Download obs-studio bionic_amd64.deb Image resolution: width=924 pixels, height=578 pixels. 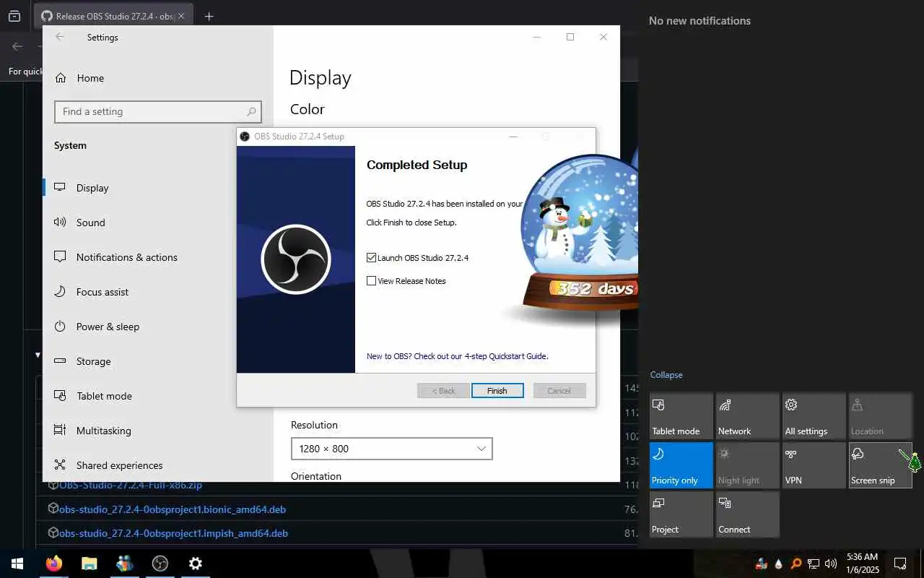[173, 509]
